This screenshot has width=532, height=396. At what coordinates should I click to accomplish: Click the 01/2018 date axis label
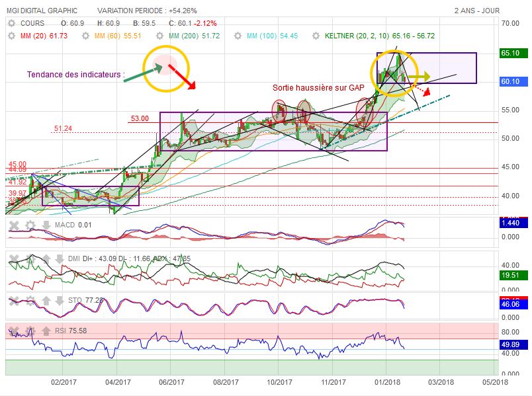[388, 382]
